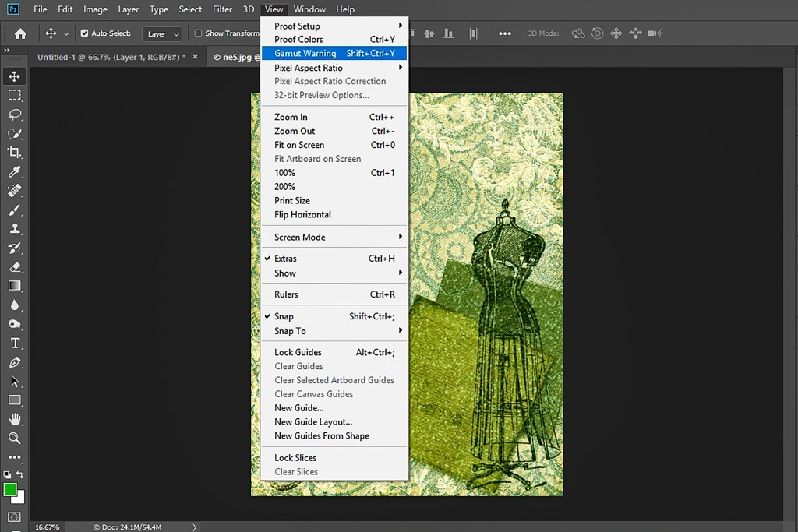This screenshot has width=798, height=532.
Task: Open the Filter menu
Action: pyautogui.click(x=222, y=9)
